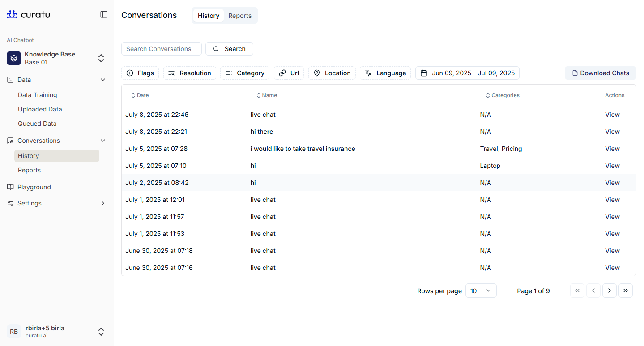Open Playground in the sidebar
The width and height of the screenshot is (644, 346).
(34, 187)
